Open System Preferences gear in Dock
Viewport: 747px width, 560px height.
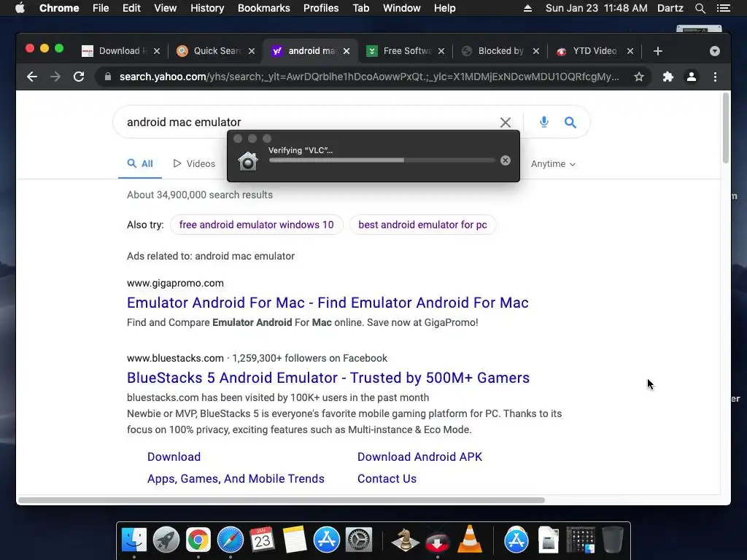[x=358, y=540]
